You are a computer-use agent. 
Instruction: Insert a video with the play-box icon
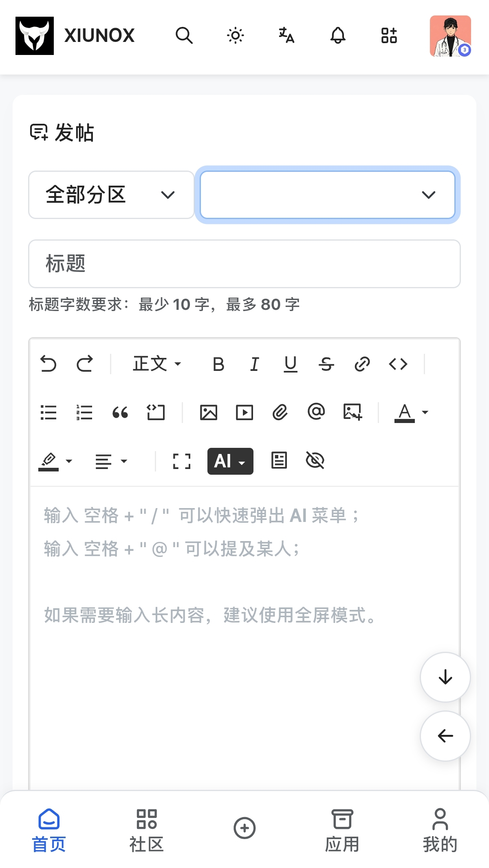click(244, 412)
